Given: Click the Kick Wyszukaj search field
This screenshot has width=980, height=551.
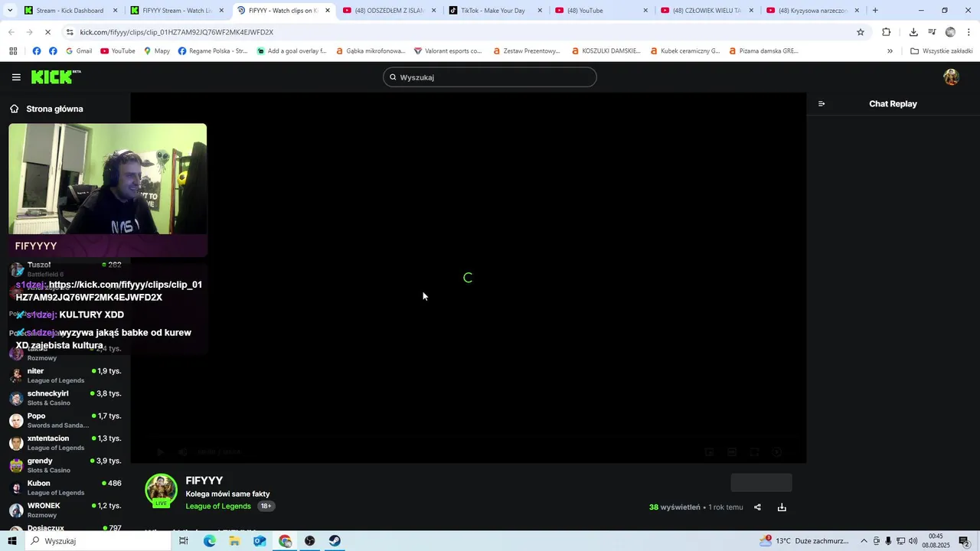Looking at the screenshot, I should (x=490, y=77).
